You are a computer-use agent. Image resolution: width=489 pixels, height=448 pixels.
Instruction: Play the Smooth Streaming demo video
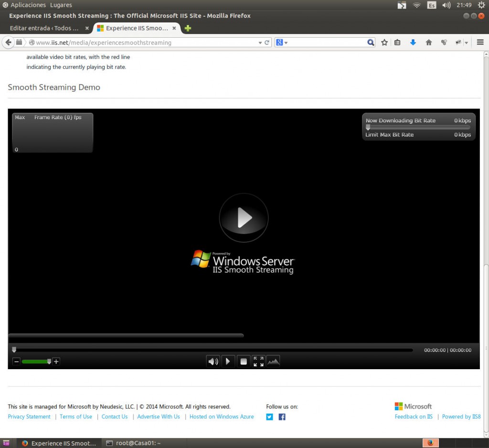[x=244, y=217]
